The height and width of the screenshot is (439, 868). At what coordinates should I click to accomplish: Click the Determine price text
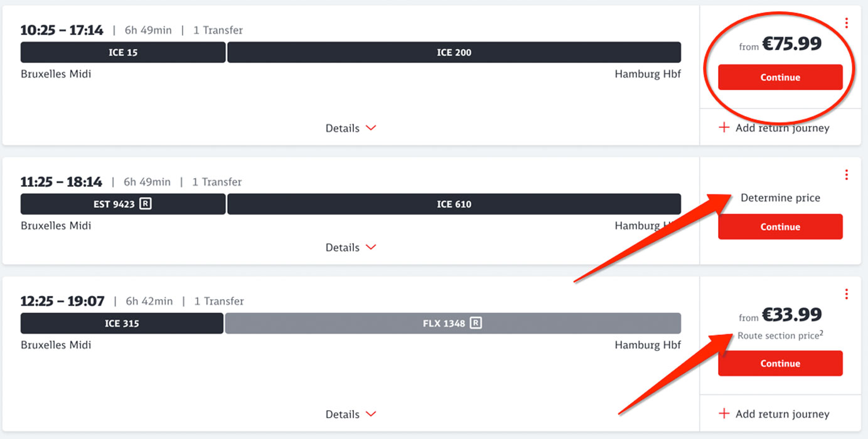point(780,198)
